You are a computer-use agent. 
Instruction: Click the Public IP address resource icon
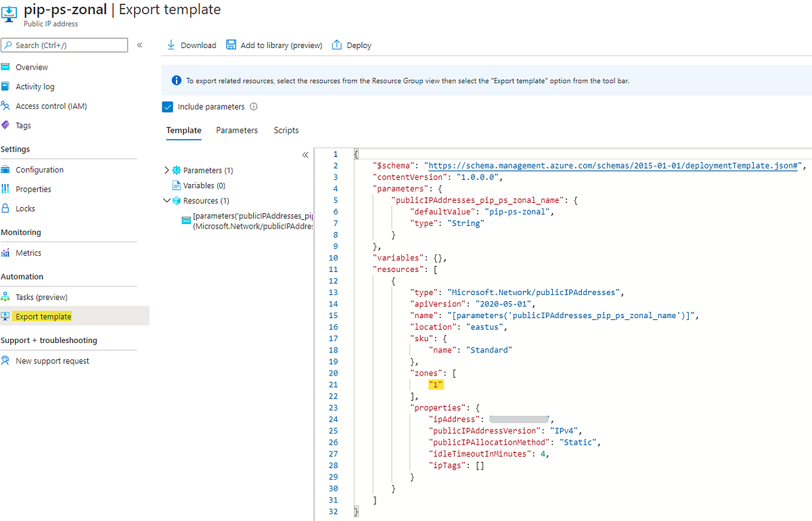pos(9,15)
